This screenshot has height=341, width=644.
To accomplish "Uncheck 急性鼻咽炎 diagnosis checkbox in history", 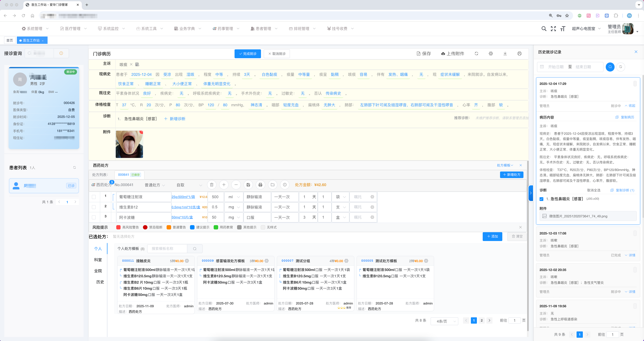I will [x=542, y=199].
